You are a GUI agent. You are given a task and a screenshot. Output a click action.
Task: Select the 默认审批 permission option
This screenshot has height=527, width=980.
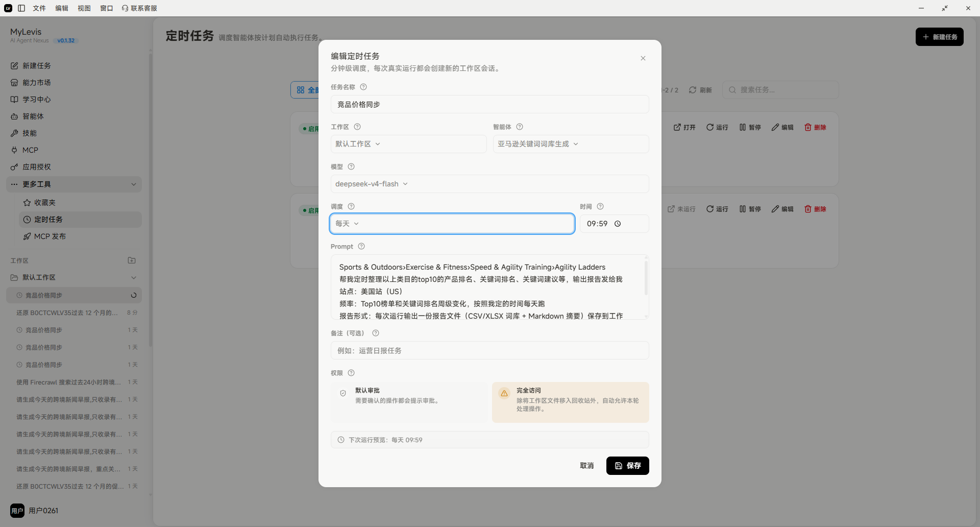point(409,402)
